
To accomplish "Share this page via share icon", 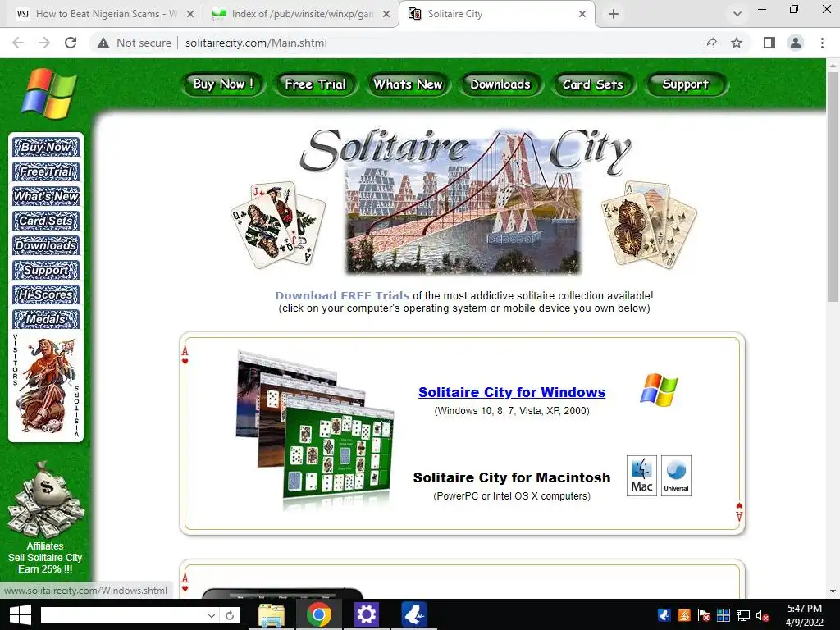I will 710,43.
